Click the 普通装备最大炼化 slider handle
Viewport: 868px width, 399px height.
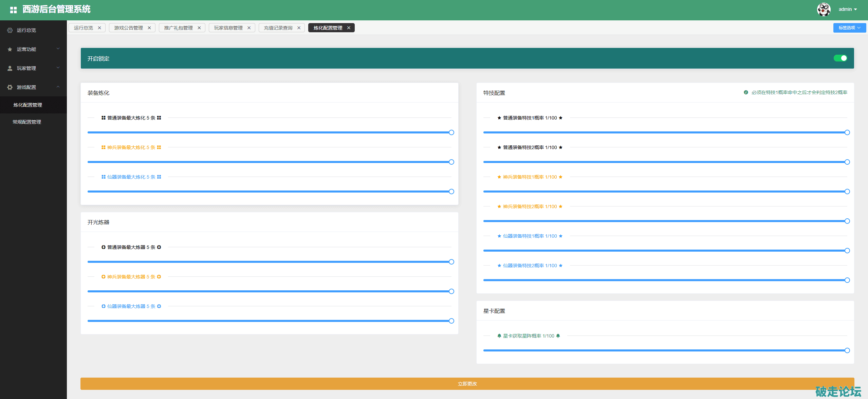451,132
